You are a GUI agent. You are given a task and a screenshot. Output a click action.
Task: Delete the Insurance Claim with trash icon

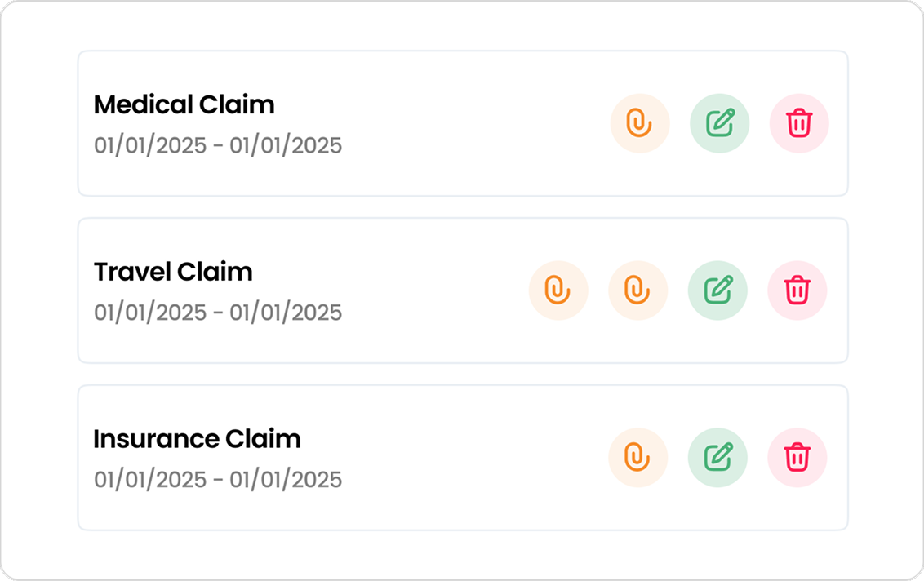(x=797, y=457)
